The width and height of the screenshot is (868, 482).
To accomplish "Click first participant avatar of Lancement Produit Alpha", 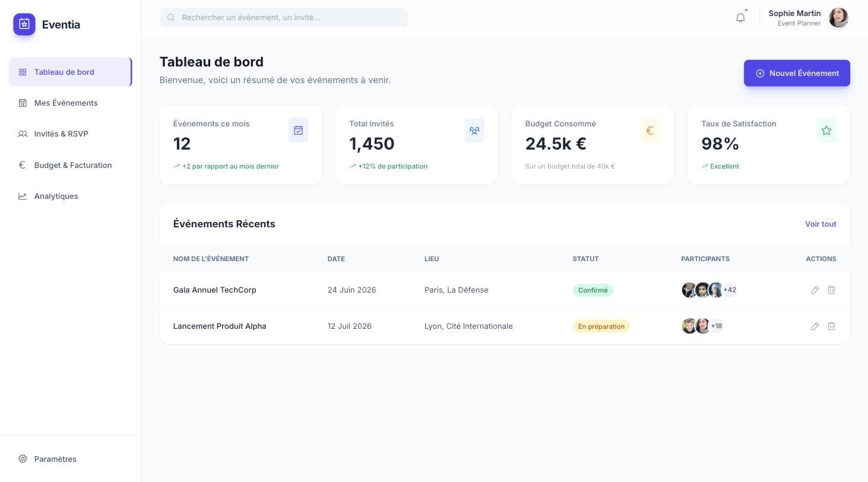I will (x=689, y=326).
